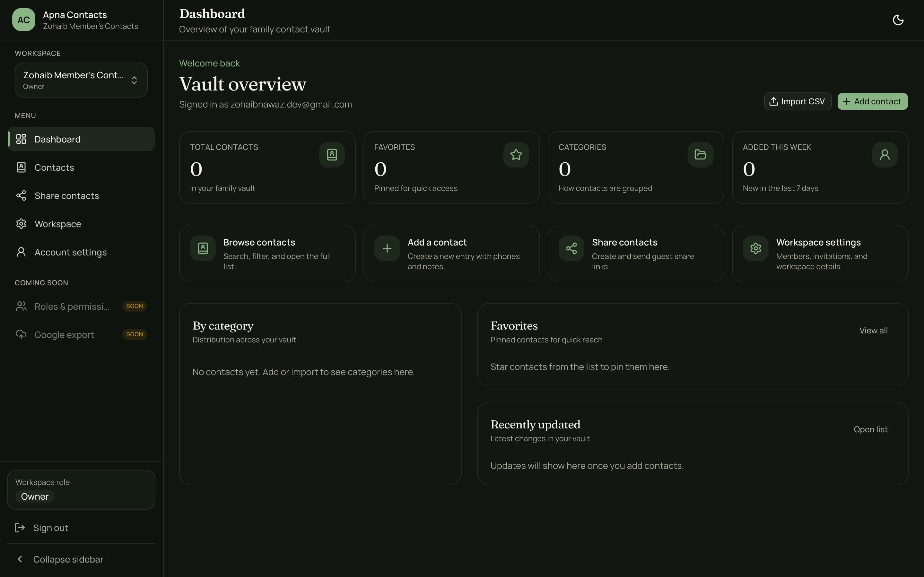Viewport: 924px width, 577px height.
Task: Click 'Star contacts from the list' text
Action: (x=580, y=367)
